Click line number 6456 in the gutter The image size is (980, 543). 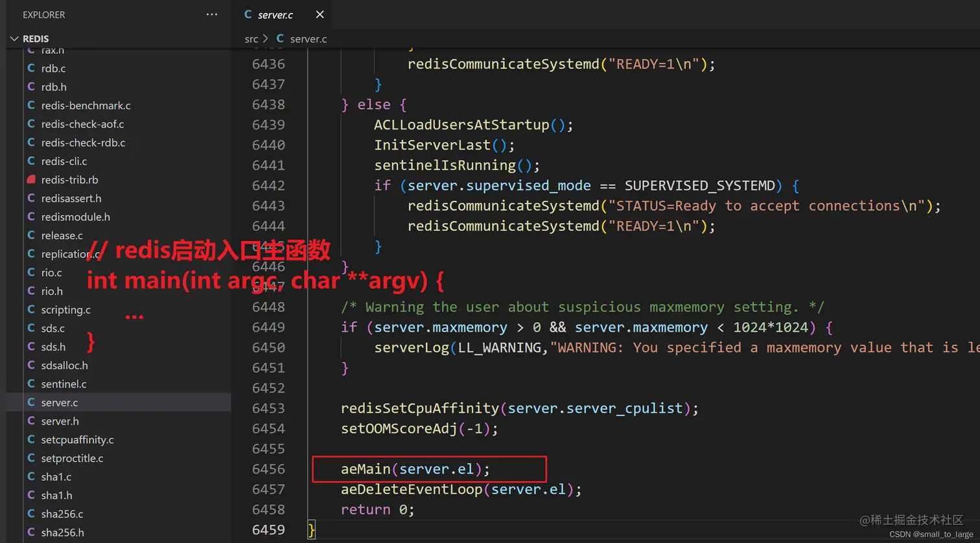click(268, 469)
